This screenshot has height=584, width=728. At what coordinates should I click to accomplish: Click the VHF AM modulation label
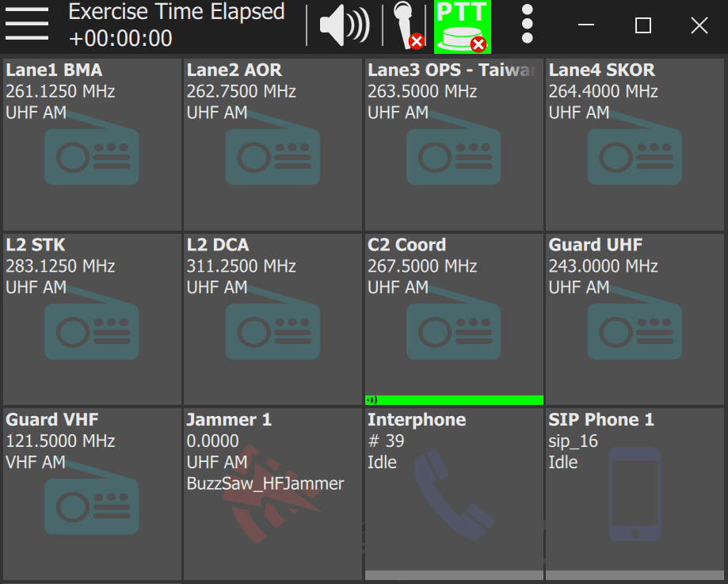36,462
